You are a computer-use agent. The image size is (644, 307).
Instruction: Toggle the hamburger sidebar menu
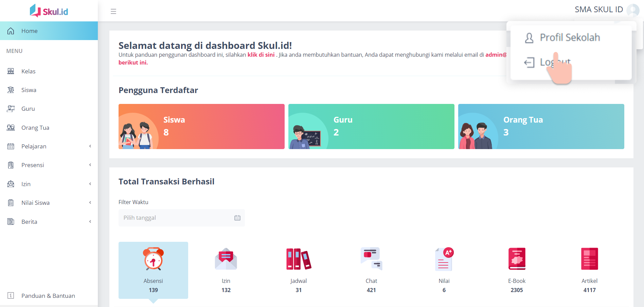113,12
